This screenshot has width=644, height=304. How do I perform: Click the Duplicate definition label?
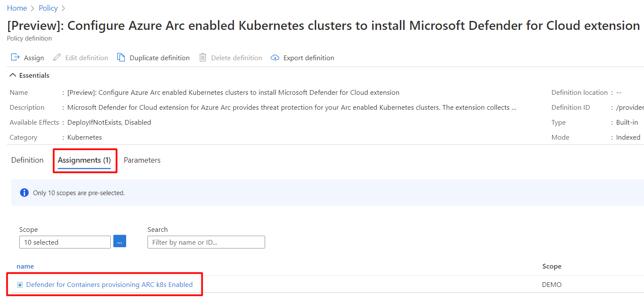[x=160, y=58]
